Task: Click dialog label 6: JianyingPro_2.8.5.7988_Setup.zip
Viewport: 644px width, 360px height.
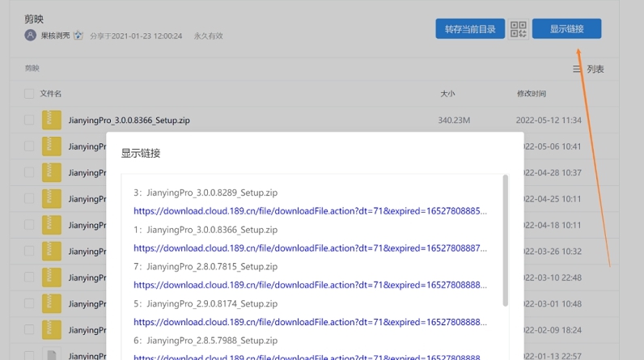Action: [x=205, y=341]
